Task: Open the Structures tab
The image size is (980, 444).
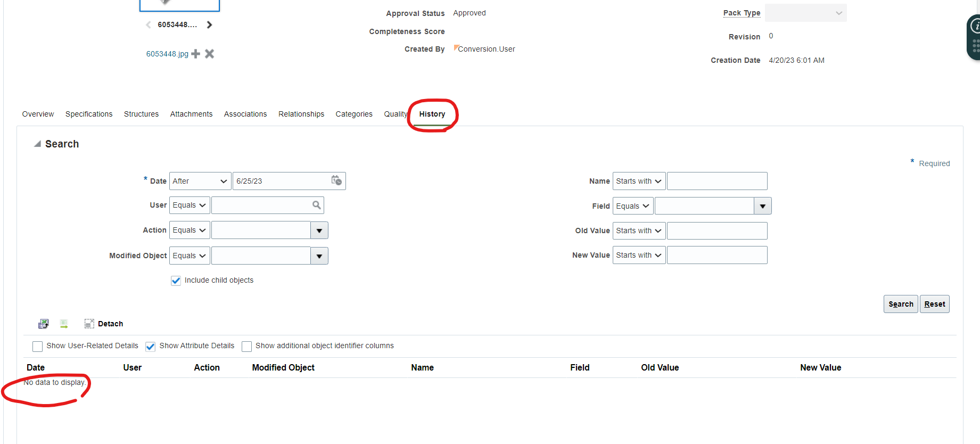Action: coord(141,114)
